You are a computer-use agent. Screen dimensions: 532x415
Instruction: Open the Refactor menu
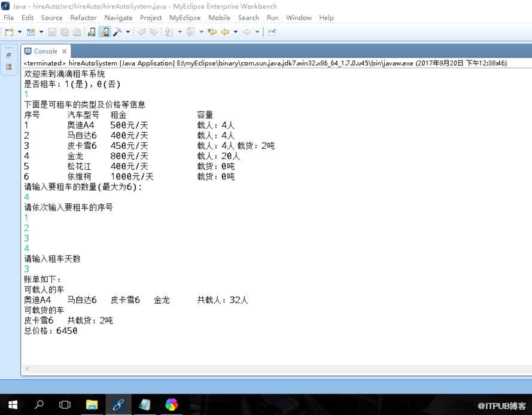coord(83,17)
